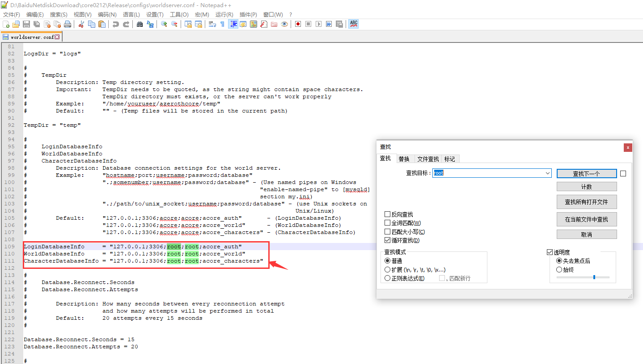643x364 pixels.
Task: Open the 编码 menu
Action: [x=107, y=15]
